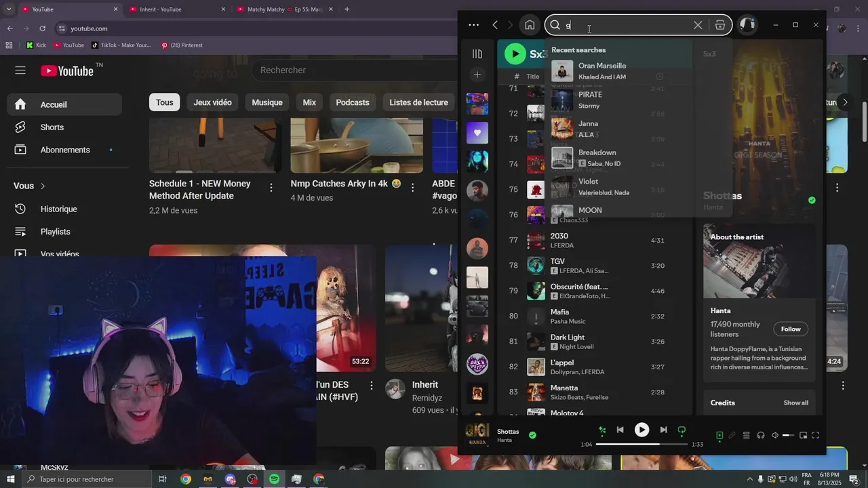Select track Dark Light by Night Lovell

click(x=595, y=342)
